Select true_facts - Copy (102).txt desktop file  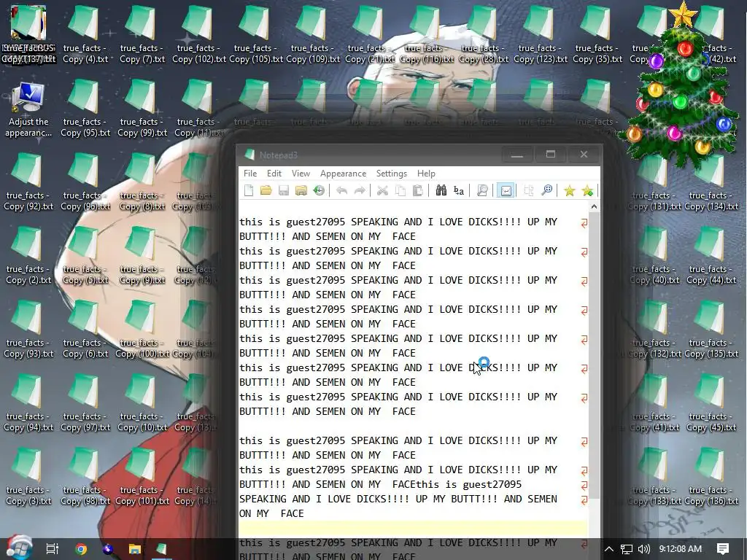point(198,35)
